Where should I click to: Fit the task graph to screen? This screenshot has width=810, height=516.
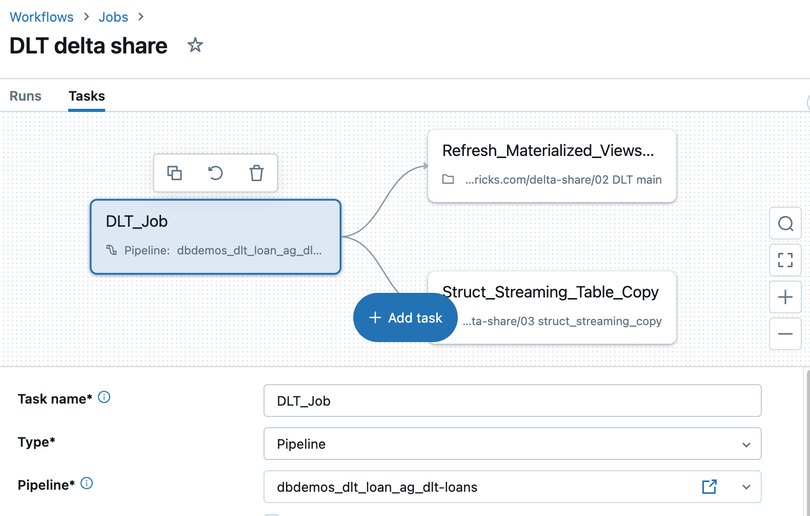(785, 261)
